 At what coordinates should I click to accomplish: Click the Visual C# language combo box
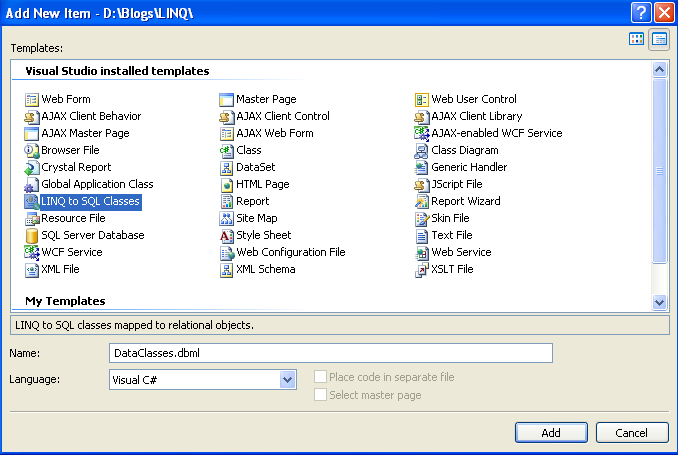(x=203, y=380)
